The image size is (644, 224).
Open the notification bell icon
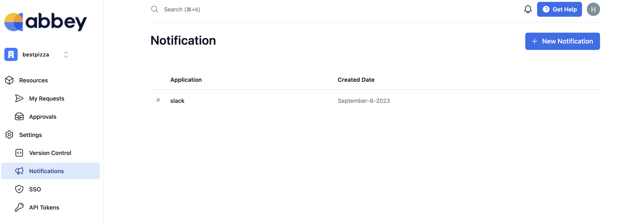coord(528,9)
